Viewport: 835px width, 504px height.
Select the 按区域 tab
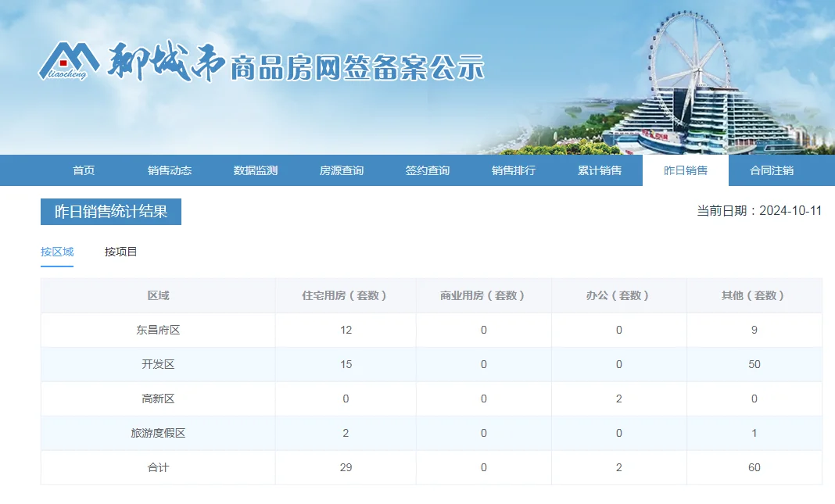click(x=57, y=252)
